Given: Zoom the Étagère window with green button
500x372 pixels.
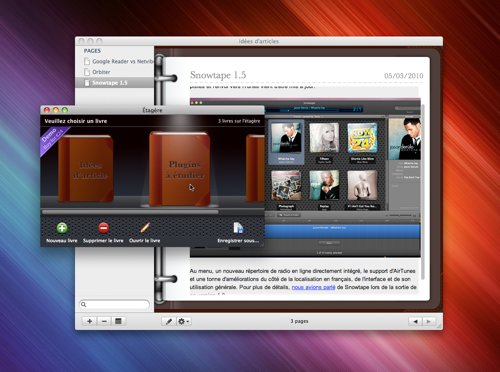Looking at the screenshot, I should [x=65, y=110].
